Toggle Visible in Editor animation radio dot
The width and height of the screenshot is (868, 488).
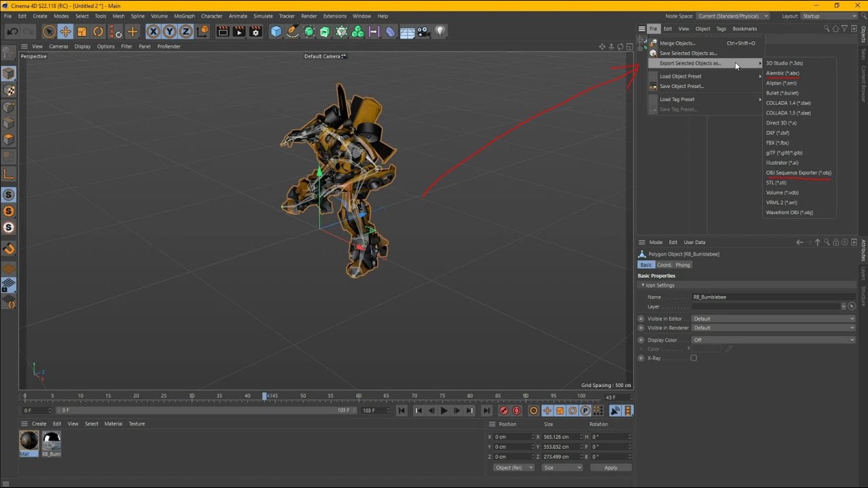point(641,319)
